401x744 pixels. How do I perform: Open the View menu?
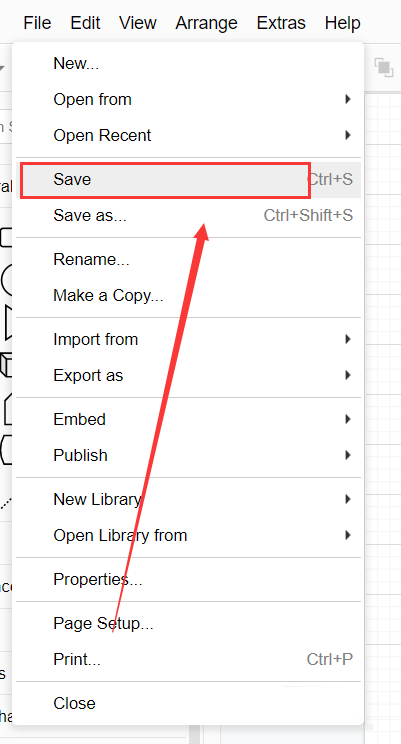click(x=138, y=22)
